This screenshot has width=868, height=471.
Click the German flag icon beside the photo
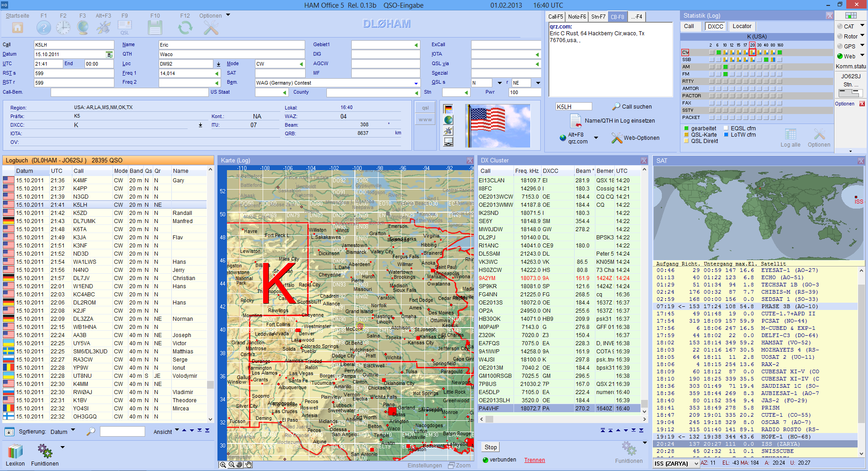pos(448,109)
